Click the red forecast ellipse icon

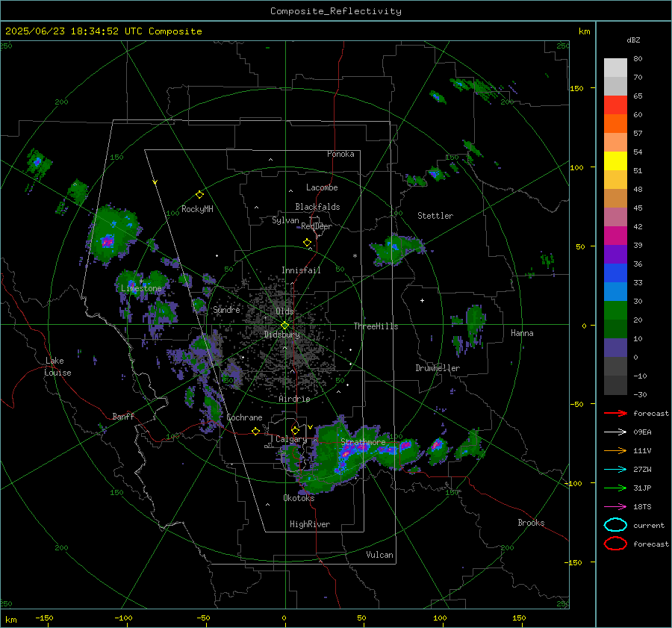click(615, 544)
